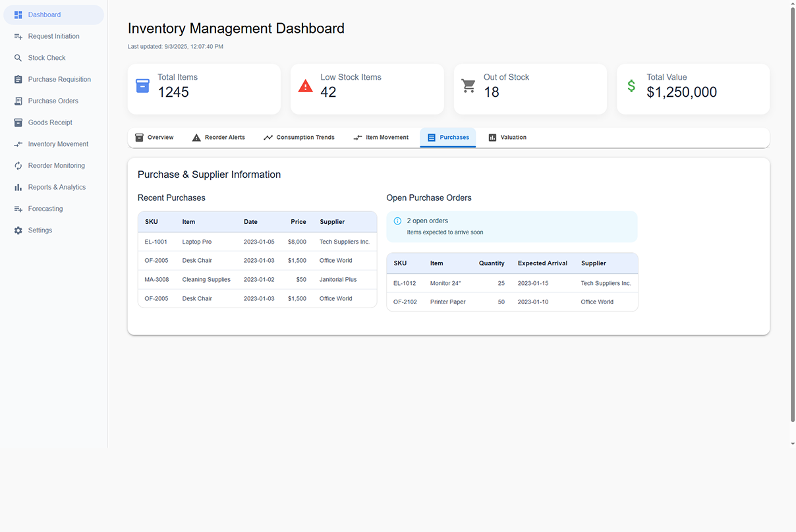Click the Overview tab's archive icon
Image resolution: width=796 pixels, height=532 pixels.
(x=139, y=138)
